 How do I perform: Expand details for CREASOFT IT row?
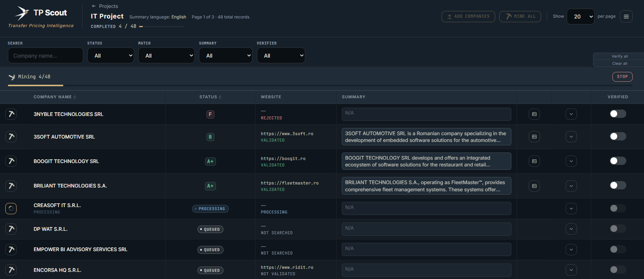coord(571,209)
